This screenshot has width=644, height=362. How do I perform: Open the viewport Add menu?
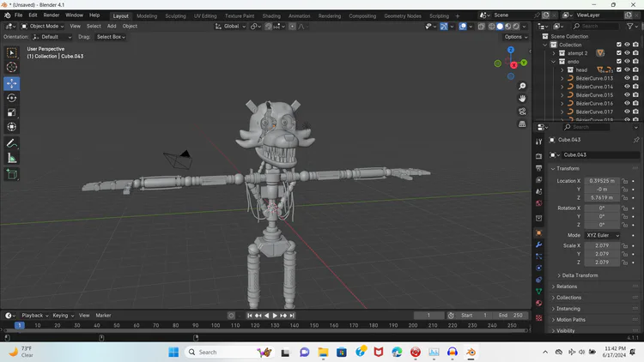[112, 27]
